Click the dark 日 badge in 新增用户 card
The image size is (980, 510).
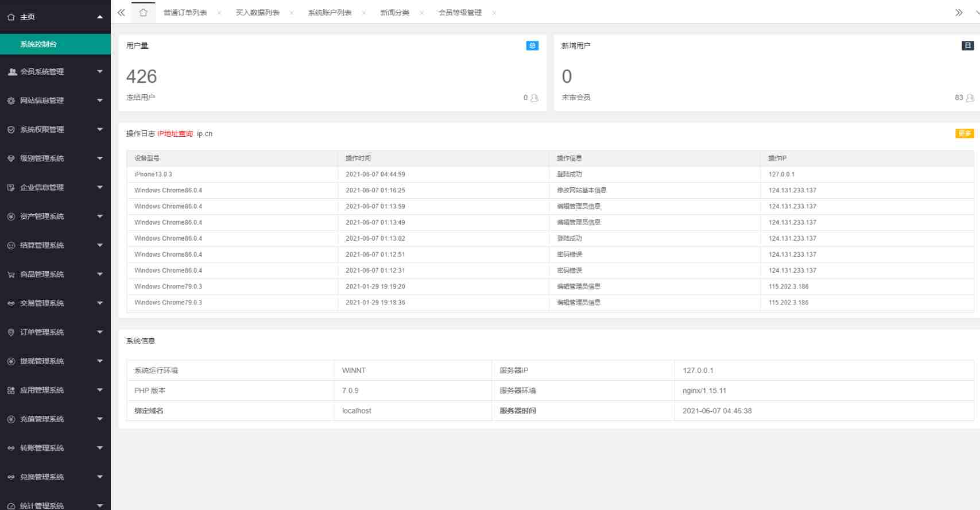click(967, 46)
